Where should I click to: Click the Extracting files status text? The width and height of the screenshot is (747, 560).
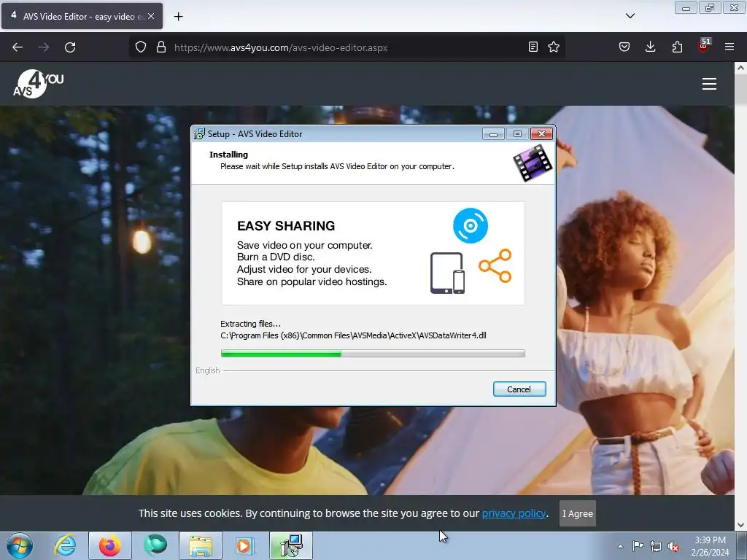click(250, 324)
